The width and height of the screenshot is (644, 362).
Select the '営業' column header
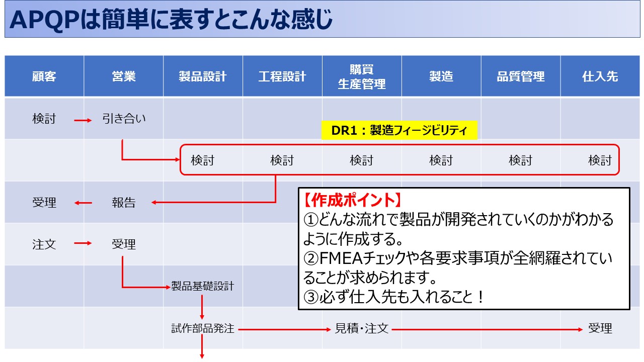pyautogui.click(x=124, y=76)
